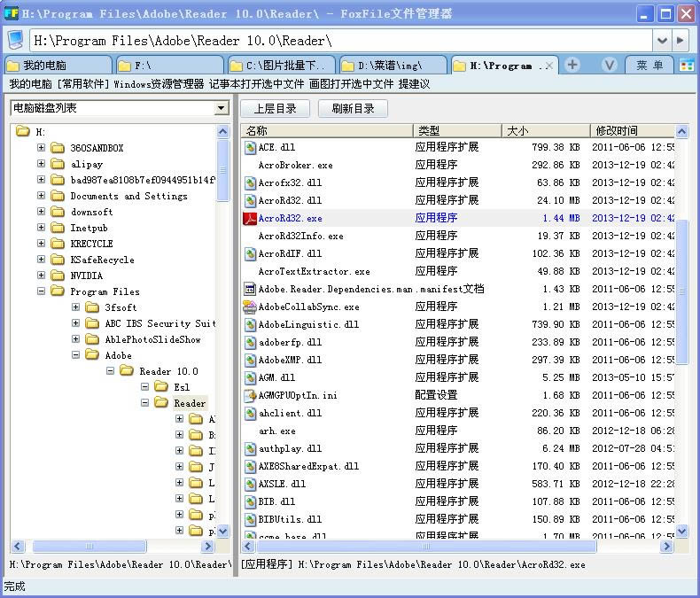Viewport: 700px width, 598px height.
Task: Open the 菜单 menu button
Action: click(x=649, y=66)
